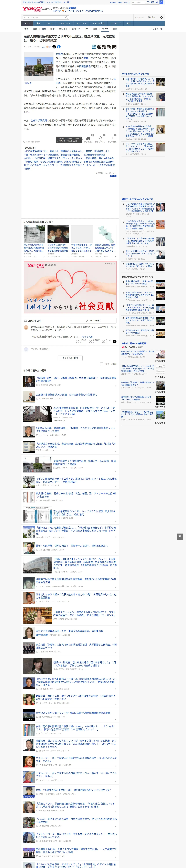Open ranking item 1 総額1億円超・14台所有
186x868 pixels.
coord(140,82)
